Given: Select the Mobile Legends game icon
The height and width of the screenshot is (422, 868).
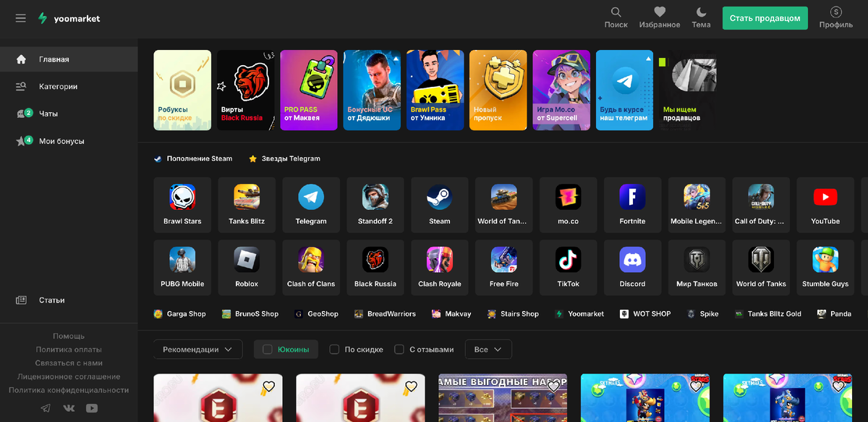Looking at the screenshot, I should 697,205.
